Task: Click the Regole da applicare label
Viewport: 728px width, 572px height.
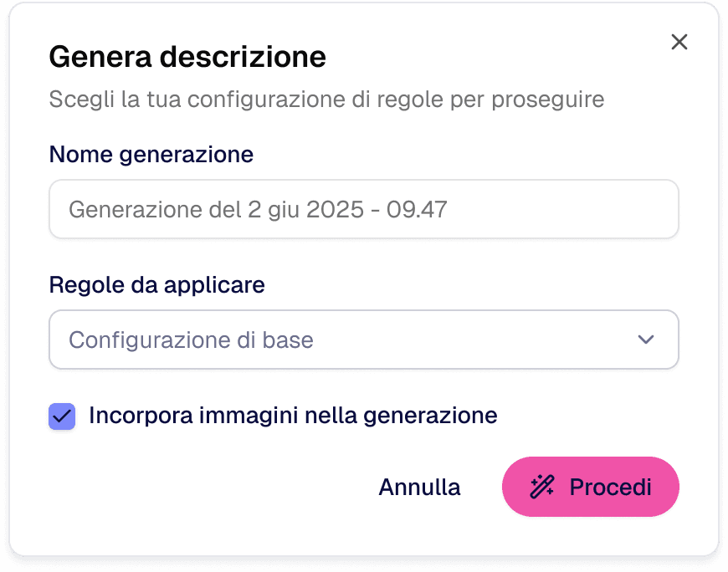Action: click(156, 285)
